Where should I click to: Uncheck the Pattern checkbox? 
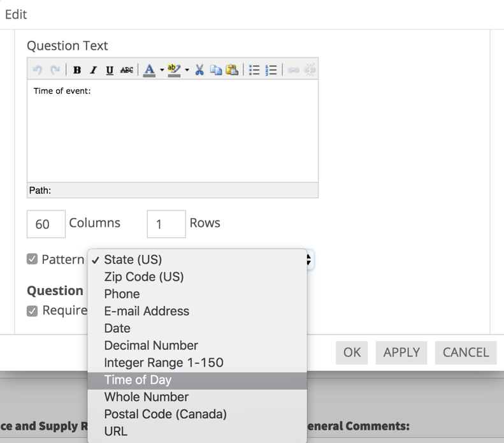click(32, 259)
